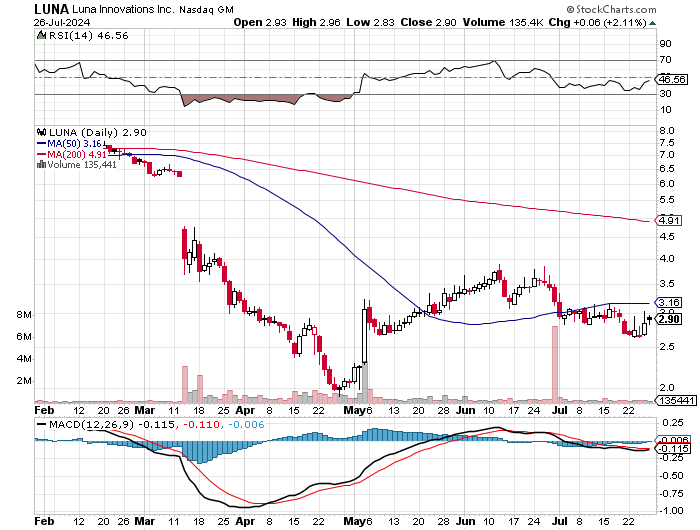The height and width of the screenshot is (530, 700).
Task: Click the 70 overbought level on the RSI axis
Action: (x=665, y=60)
